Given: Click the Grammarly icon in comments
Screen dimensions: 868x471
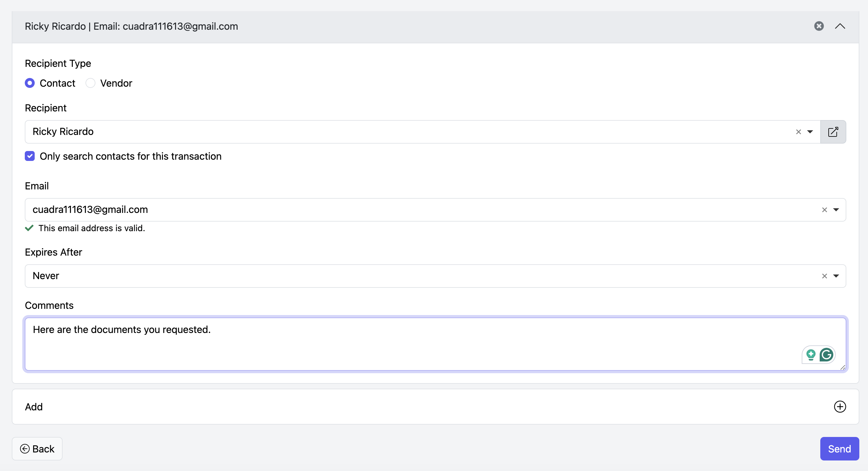Looking at the screenshot, I should (826, 355).
